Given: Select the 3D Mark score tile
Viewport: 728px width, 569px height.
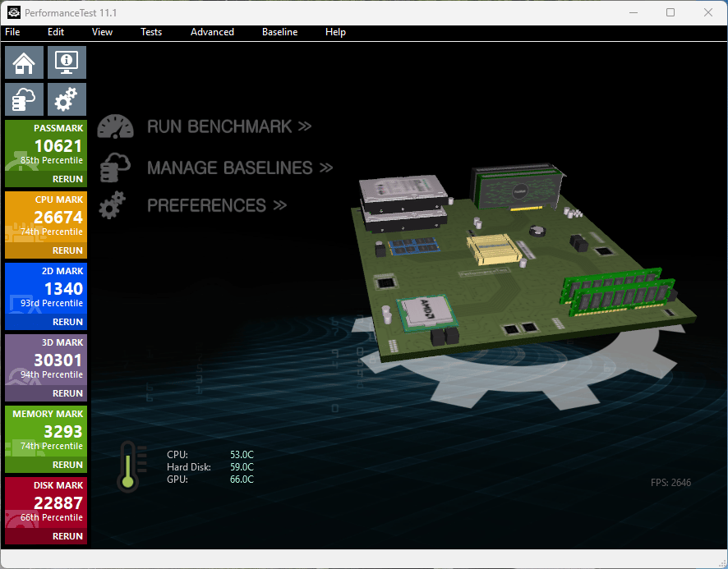Looking at the screenshot, I should click(x=46, y=367).
